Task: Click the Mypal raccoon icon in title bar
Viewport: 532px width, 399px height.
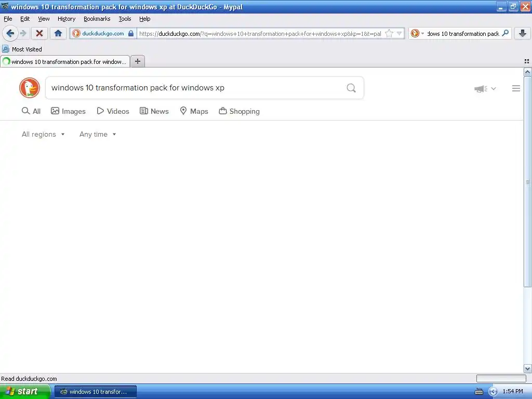Action: (x=5, y=6)
